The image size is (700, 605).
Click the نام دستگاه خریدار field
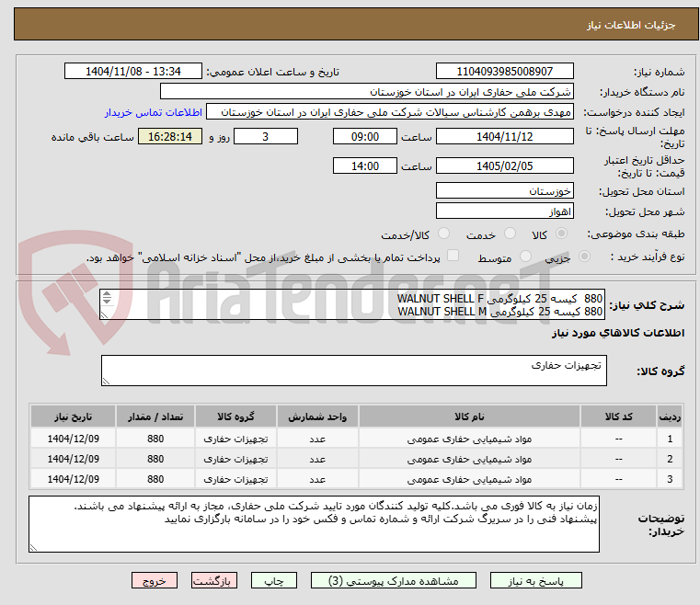(x=366, y=92)
